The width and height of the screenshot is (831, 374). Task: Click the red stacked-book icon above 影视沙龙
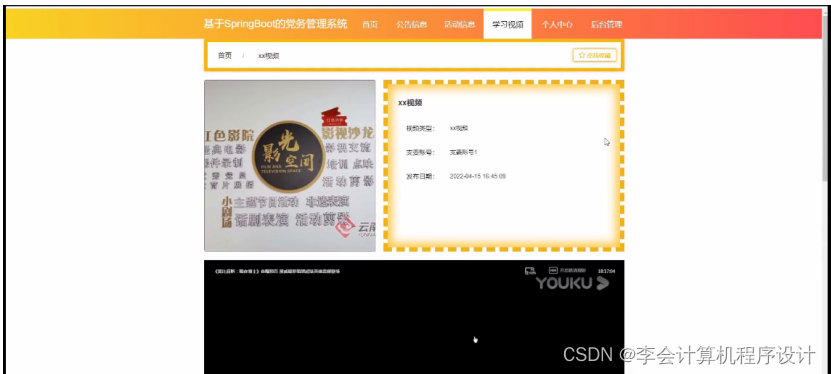pos(330,116)
